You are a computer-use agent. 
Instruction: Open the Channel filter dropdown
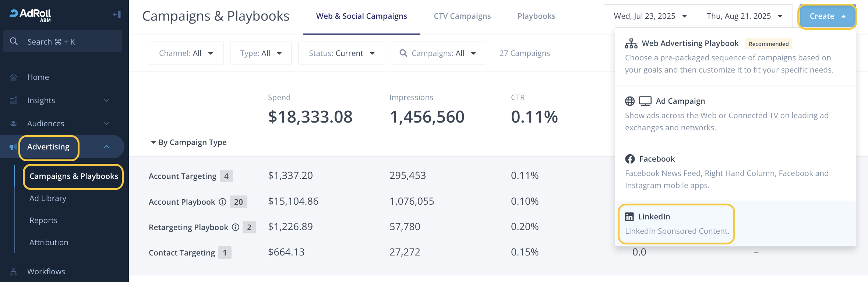click(186, 53)
